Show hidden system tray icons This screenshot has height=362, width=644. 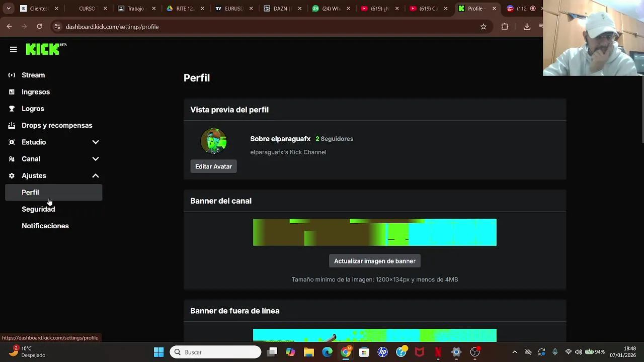(x=514, y=352)
